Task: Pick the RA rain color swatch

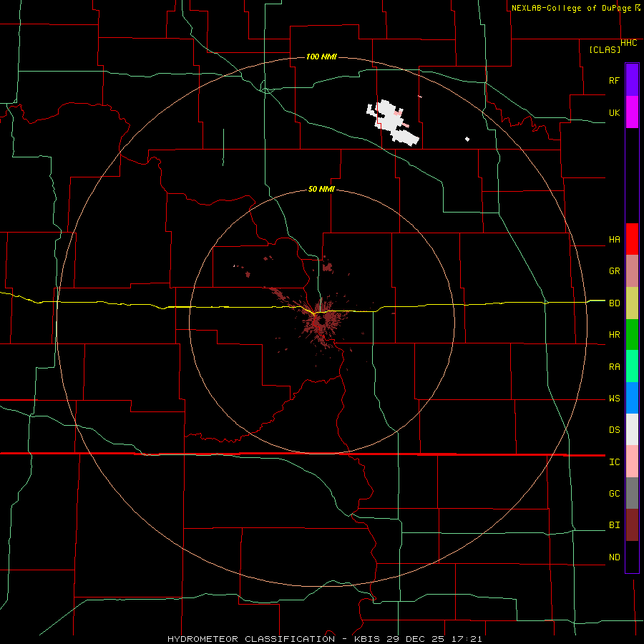Action: 632,366
